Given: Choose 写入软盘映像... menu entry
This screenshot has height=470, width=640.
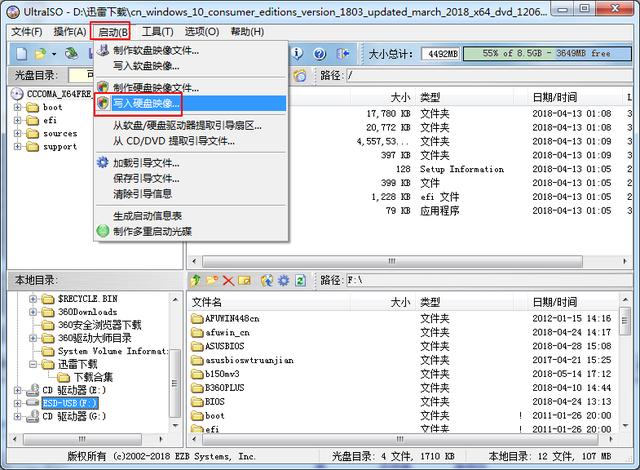Looking at the screenshot, I should [191, 66].
